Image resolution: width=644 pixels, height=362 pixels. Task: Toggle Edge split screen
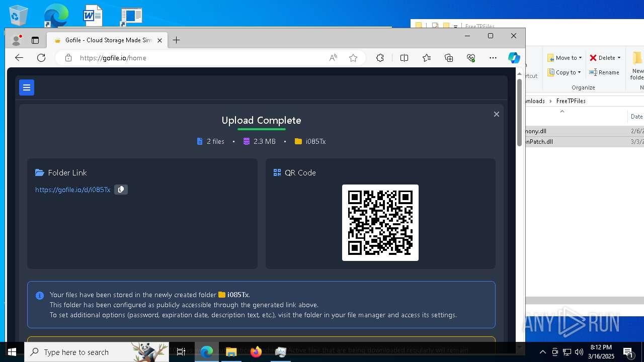click(x=404, y=58)
